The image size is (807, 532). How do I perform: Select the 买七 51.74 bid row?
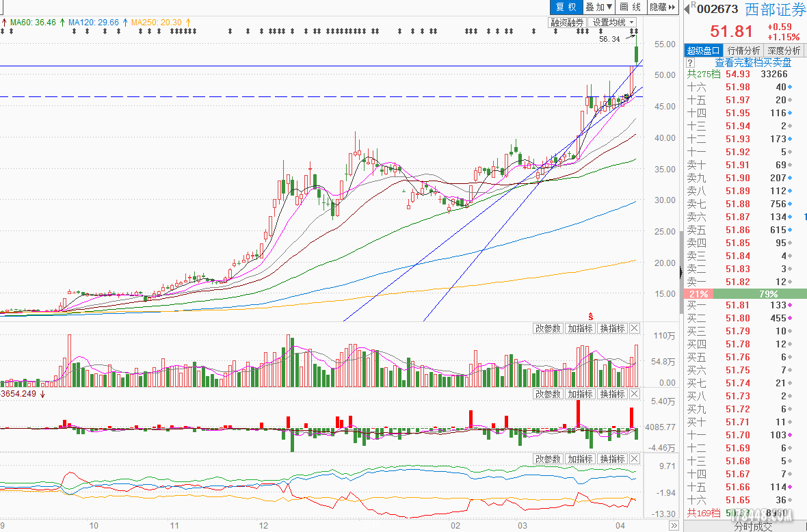click(x=745, y=384)
